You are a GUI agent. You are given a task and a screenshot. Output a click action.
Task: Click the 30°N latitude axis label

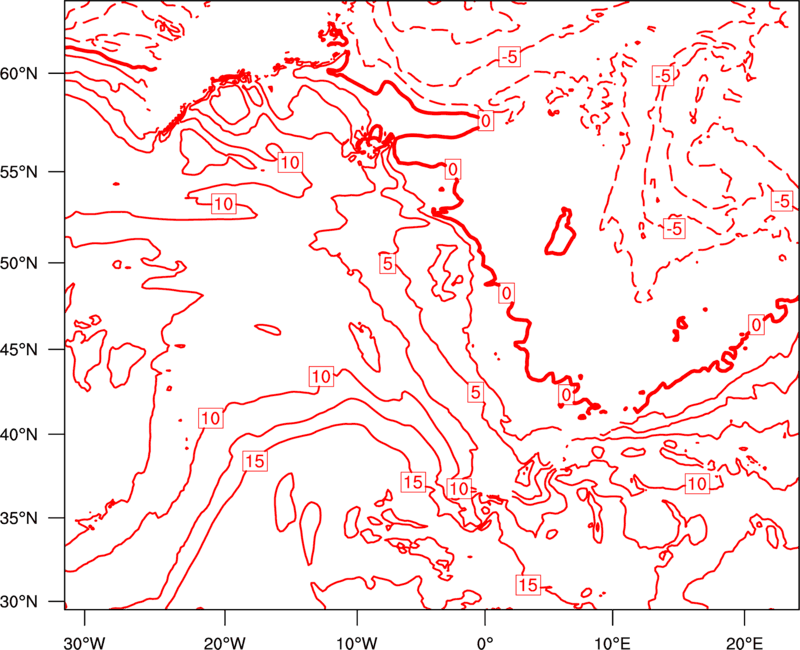tap(19, 602)
